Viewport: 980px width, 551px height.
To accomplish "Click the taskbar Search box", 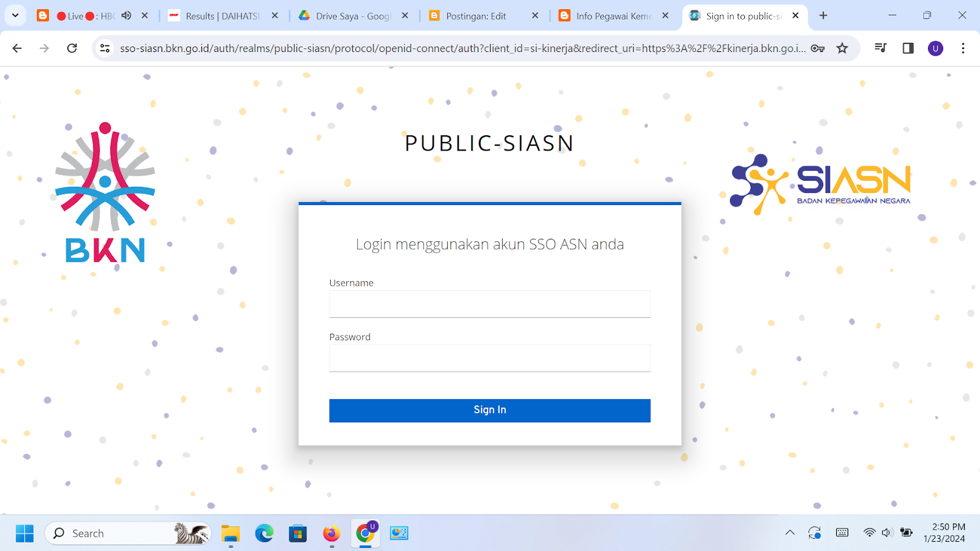I will coord(128,533).
